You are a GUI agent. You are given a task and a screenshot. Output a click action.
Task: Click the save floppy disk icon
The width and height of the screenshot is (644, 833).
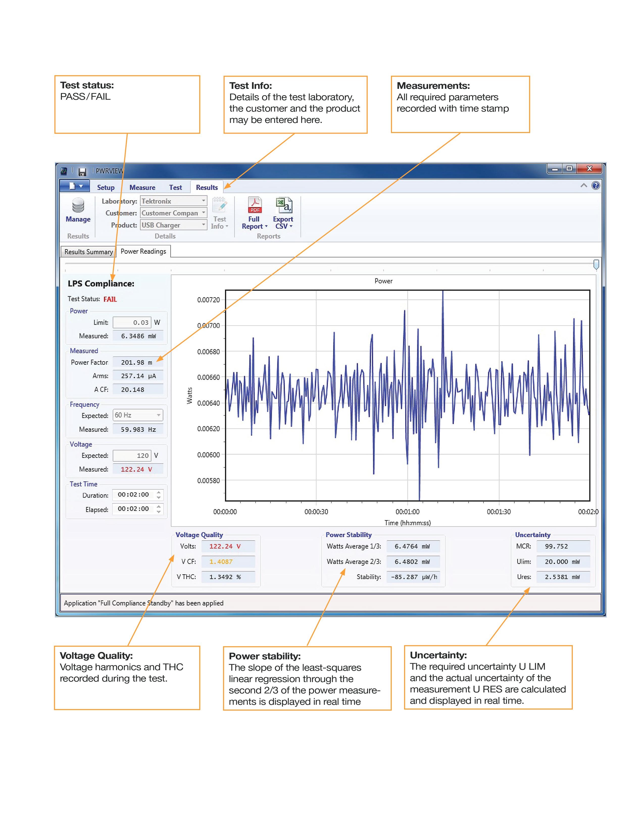[x=82, y=172]
